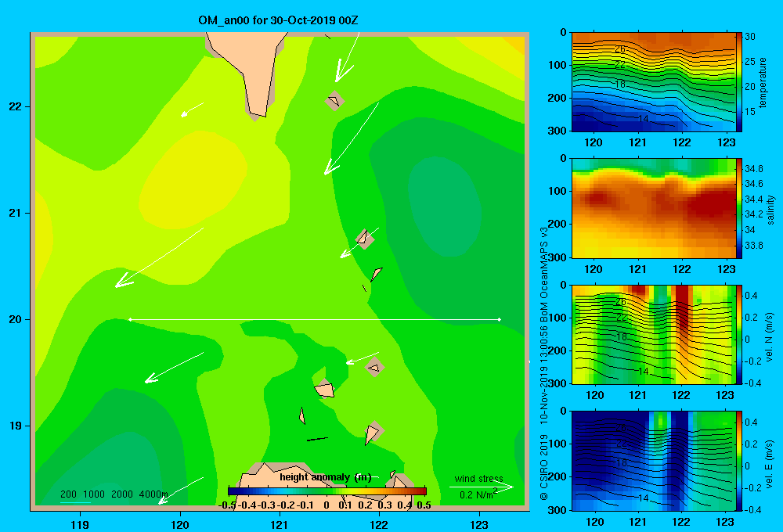Click the vertical 'salinity' axis label
783x532 pixels.
(770, 210)
